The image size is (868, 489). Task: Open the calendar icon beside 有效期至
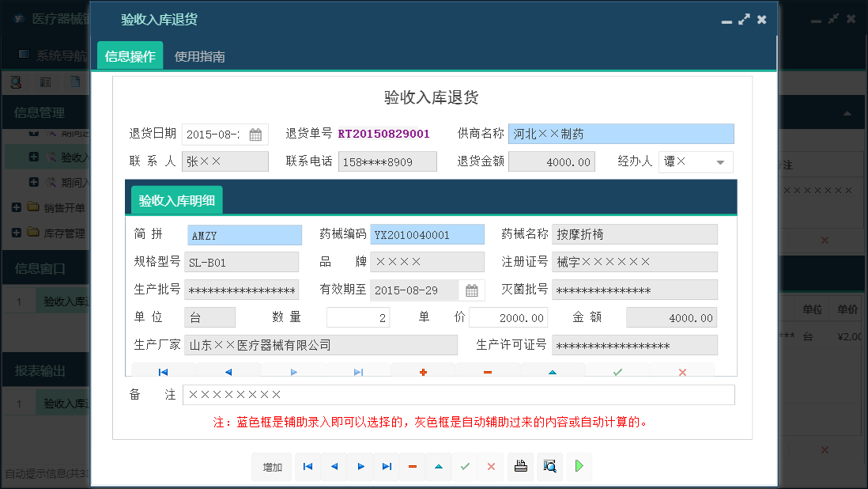click(471, 290)
